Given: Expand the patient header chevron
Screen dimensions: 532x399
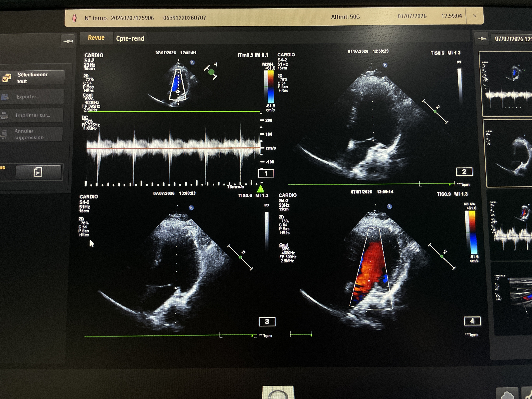Looking at the screenshot, I should 474,16.
